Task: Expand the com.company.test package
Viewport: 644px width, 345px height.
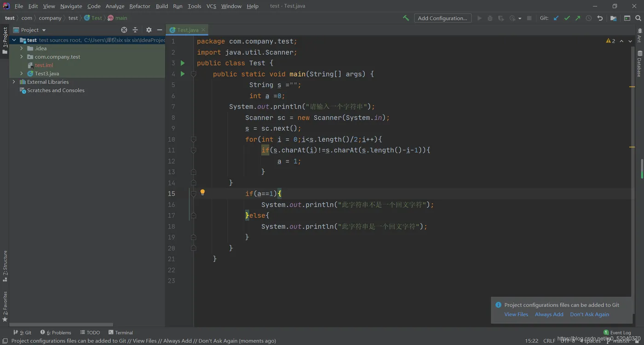Action: 22,57
